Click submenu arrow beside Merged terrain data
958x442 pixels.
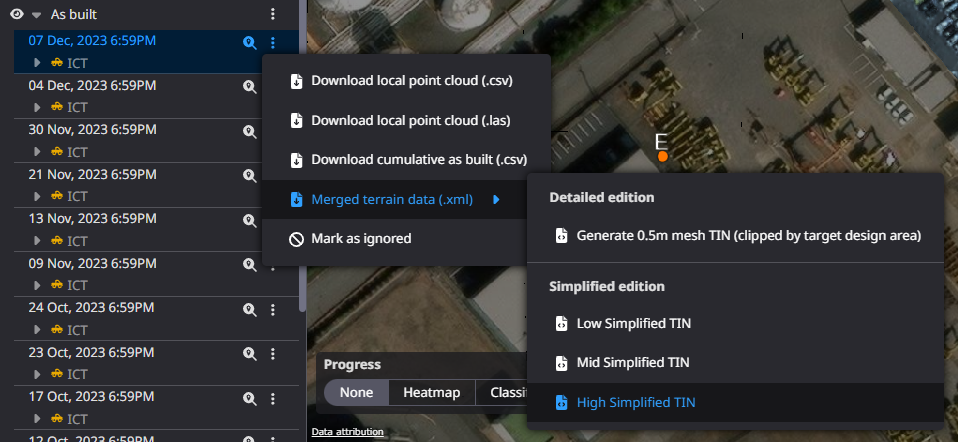496,199
